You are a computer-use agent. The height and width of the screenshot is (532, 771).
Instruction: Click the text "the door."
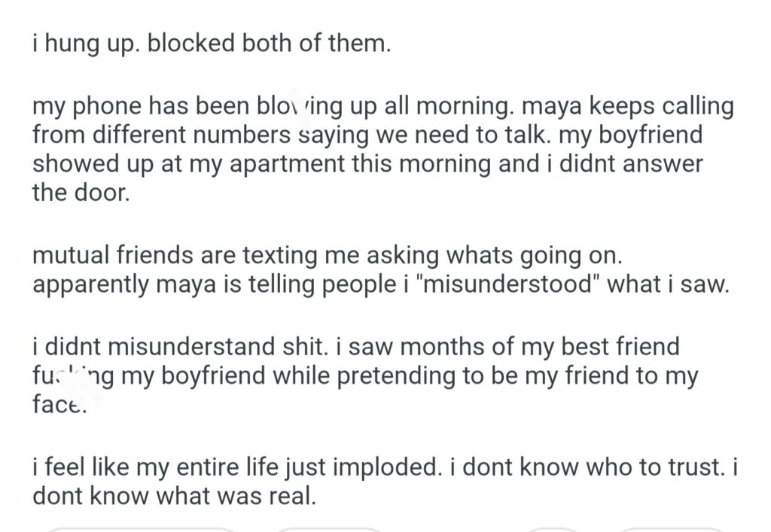pos(81,192)
